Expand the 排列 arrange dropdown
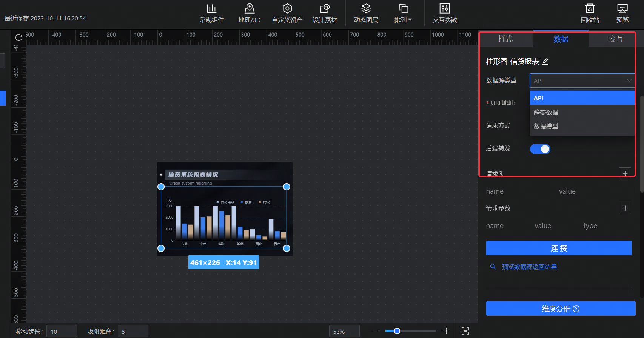The width and height of the screenshot is (644, 338). (403, 13)
